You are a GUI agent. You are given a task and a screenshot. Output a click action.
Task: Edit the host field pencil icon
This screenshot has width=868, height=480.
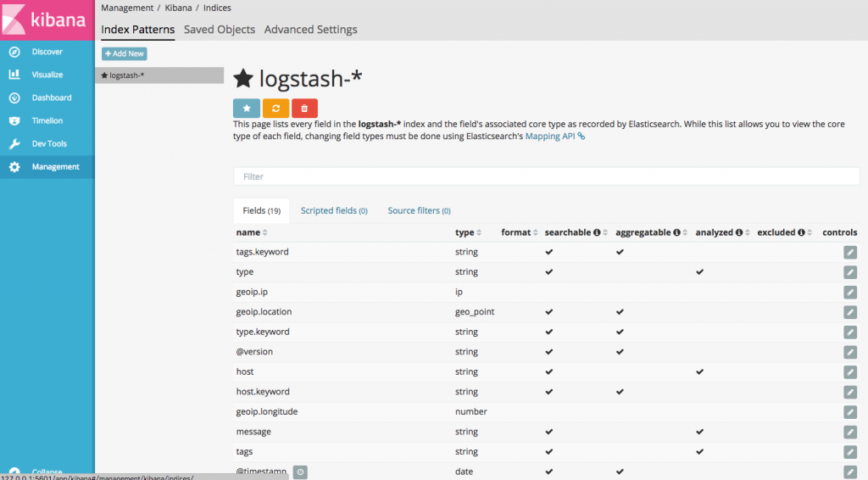850,372
